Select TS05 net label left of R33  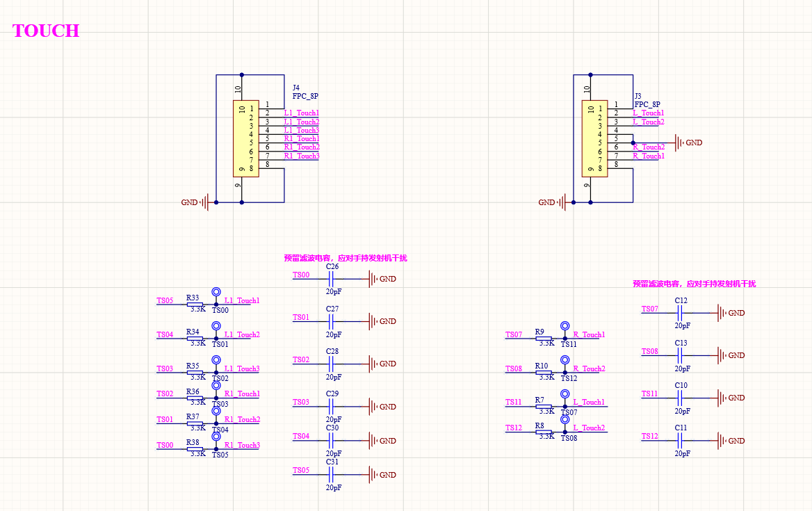(x=165, y=301)
